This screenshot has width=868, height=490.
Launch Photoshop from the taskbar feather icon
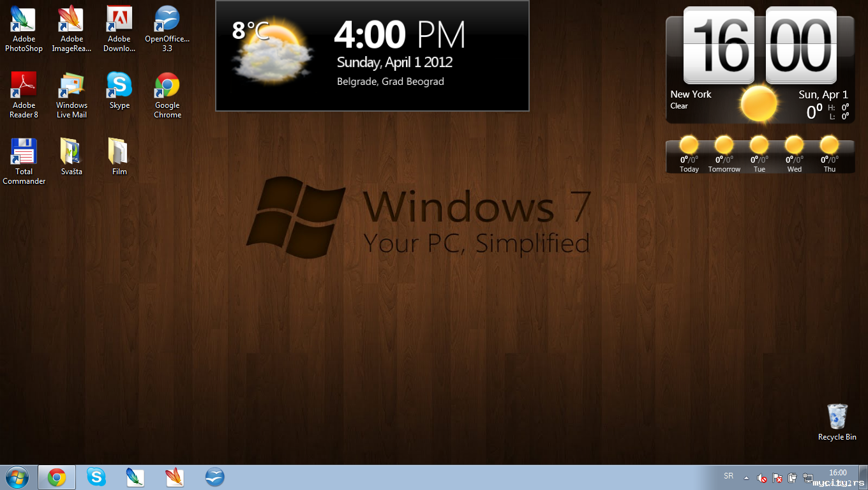click(x=135, y=477)
